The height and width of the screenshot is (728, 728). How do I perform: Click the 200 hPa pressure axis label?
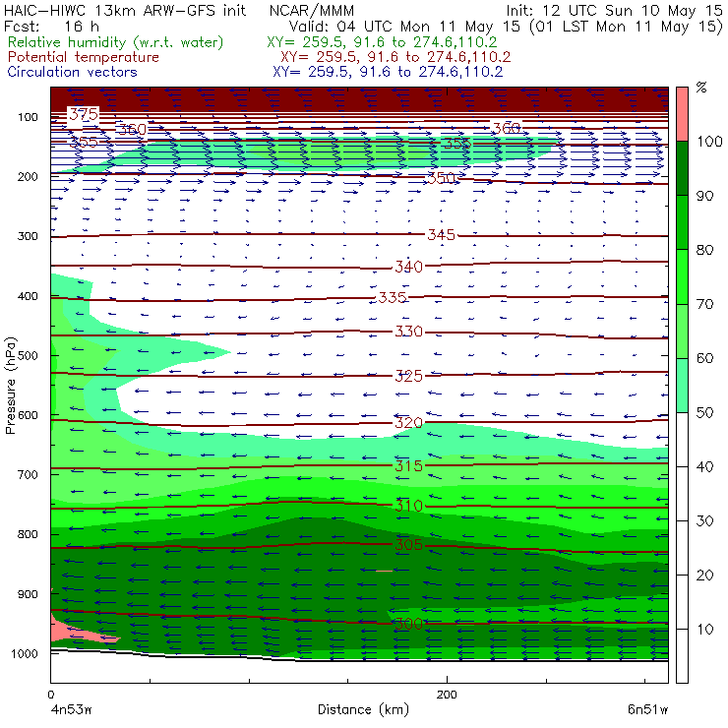pos(28,176)
